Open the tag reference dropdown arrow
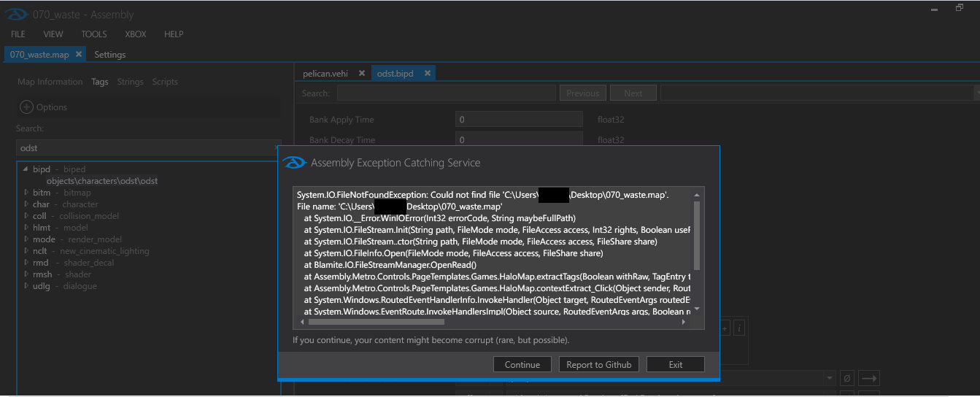980x397 pixels. 830,378
